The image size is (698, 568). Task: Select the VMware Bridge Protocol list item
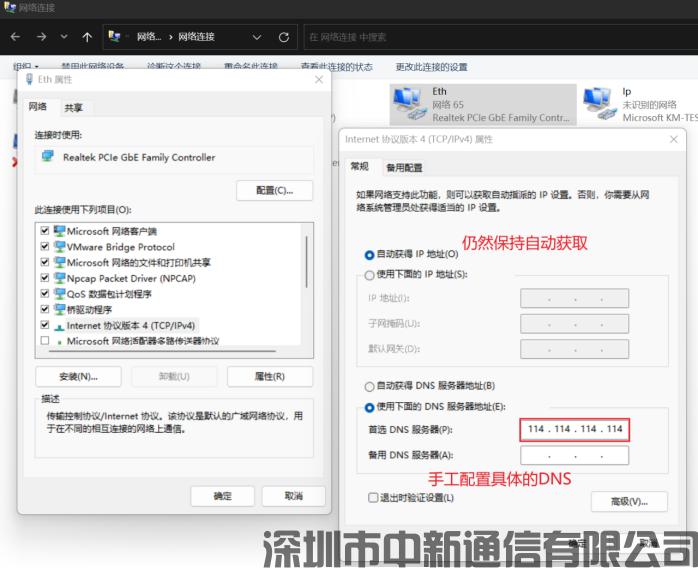click(x=121, y=247)
